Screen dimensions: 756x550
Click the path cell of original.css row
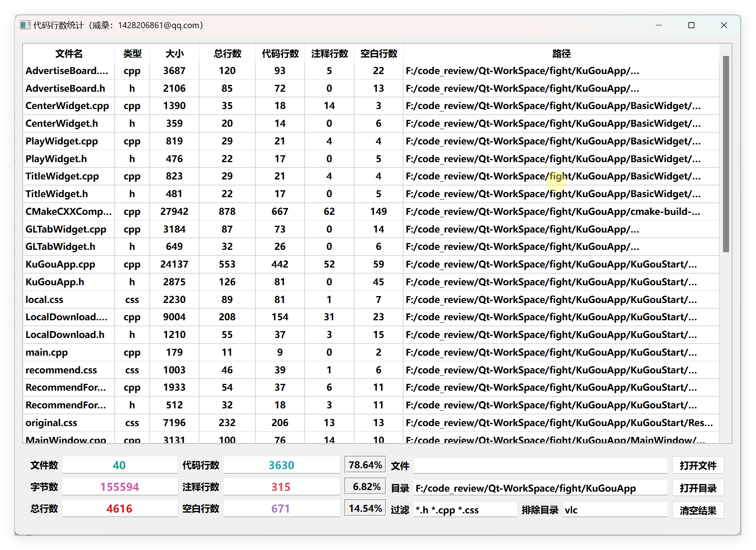pyautogui.click(x=561, y=423)
